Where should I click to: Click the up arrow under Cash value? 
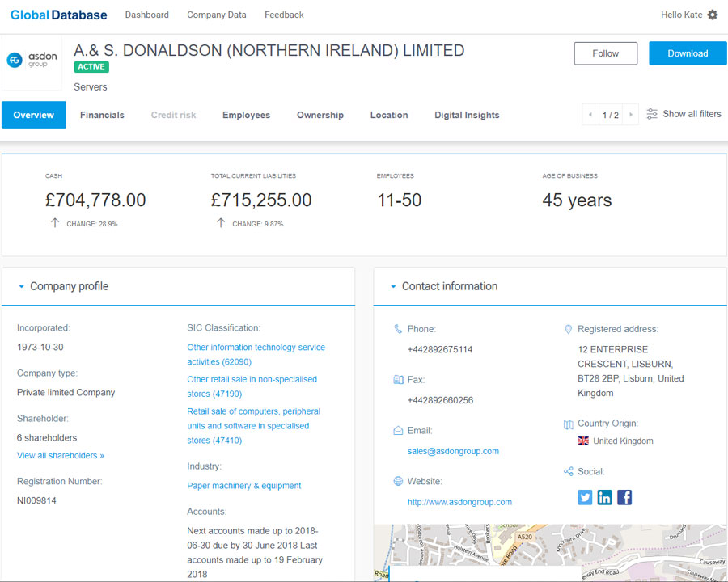[x=55, y=223]
